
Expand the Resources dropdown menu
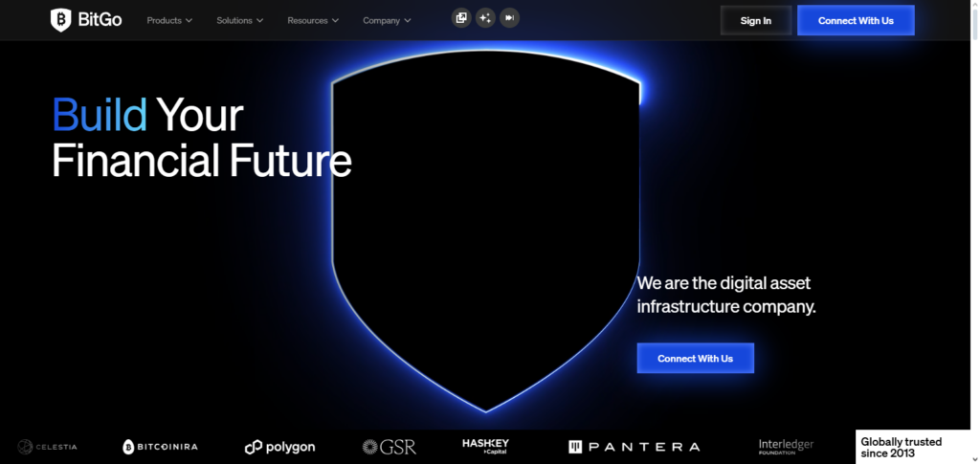coord(313,20)
